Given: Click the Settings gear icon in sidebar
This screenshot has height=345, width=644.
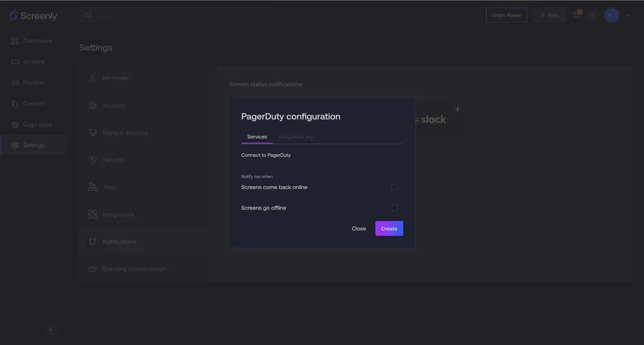Looking at the screenshot, I should click(x=15, y=145).
